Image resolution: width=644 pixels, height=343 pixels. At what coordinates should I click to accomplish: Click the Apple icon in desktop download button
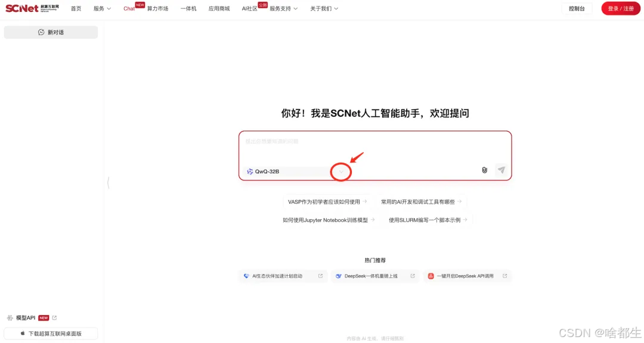23,333
